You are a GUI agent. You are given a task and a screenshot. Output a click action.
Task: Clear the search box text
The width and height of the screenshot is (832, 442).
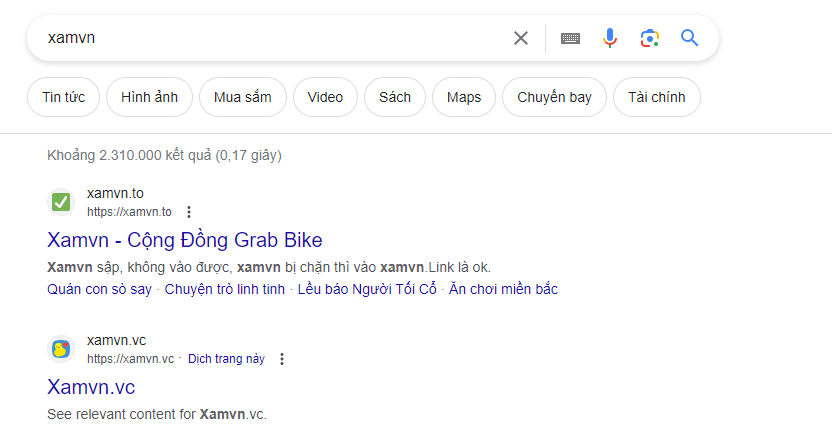pyautogui.click(x=521, y=38)
